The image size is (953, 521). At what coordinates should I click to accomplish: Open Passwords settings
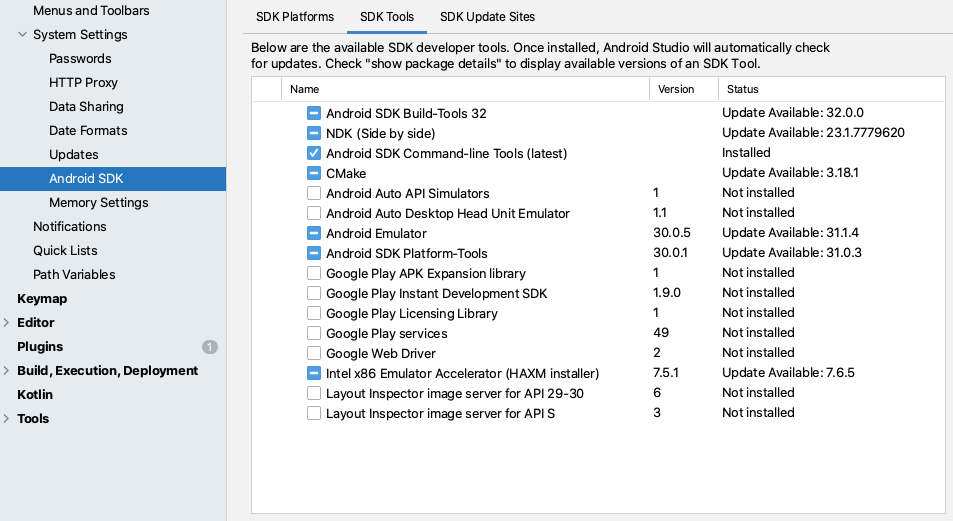(x=80, y=59)
